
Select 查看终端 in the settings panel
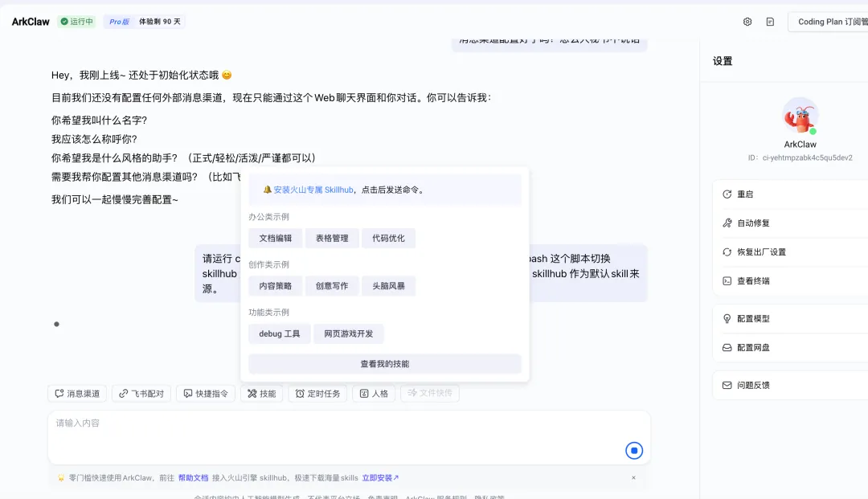[792, 280]
